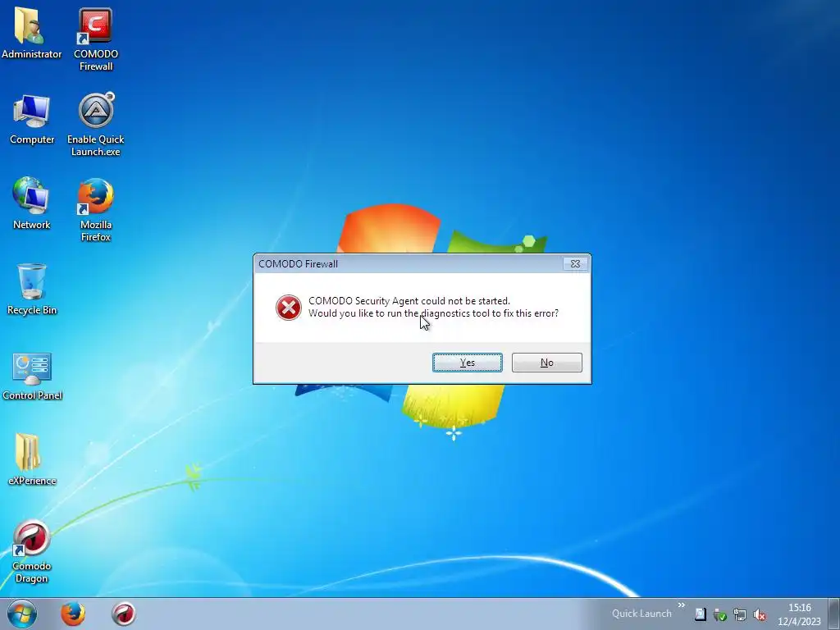Screen dimensions: 840x630
Task: Launch Firefox from the taskbar
Action: (72, 614)
